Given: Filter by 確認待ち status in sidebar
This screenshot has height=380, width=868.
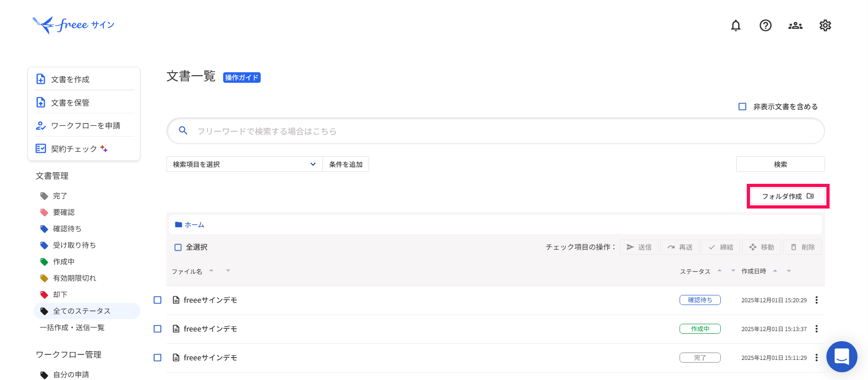Looking at the screenshot, I should [x=67, y=229].
